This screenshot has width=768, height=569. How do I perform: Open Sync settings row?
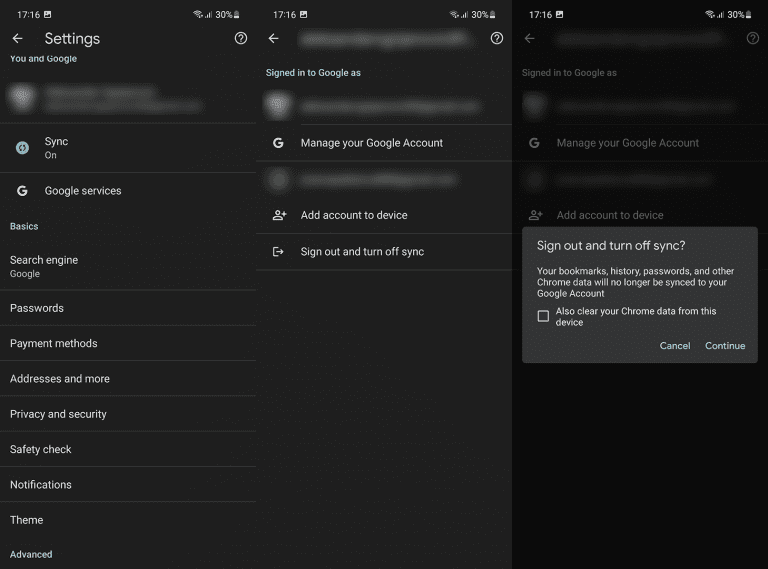[x=128, y=147]
